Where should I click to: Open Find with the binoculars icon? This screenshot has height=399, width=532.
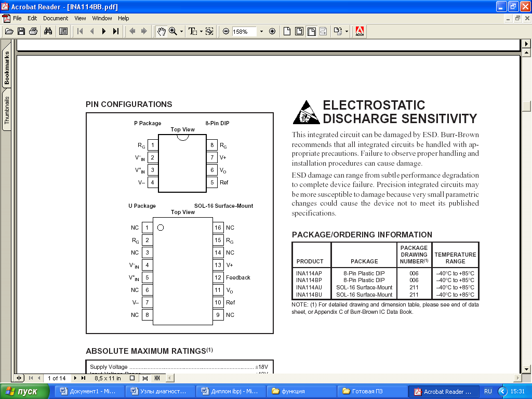click(48, 32)
